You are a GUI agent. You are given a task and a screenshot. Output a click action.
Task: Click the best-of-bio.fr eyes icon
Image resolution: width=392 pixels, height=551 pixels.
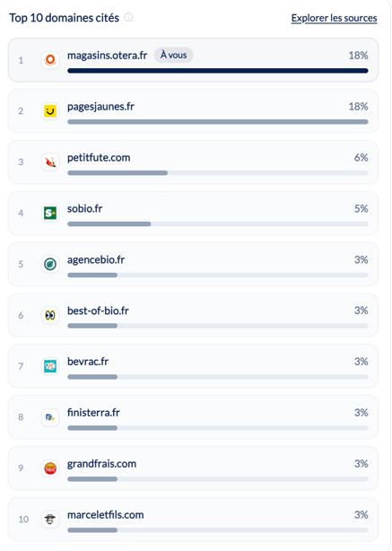point(50,315)
